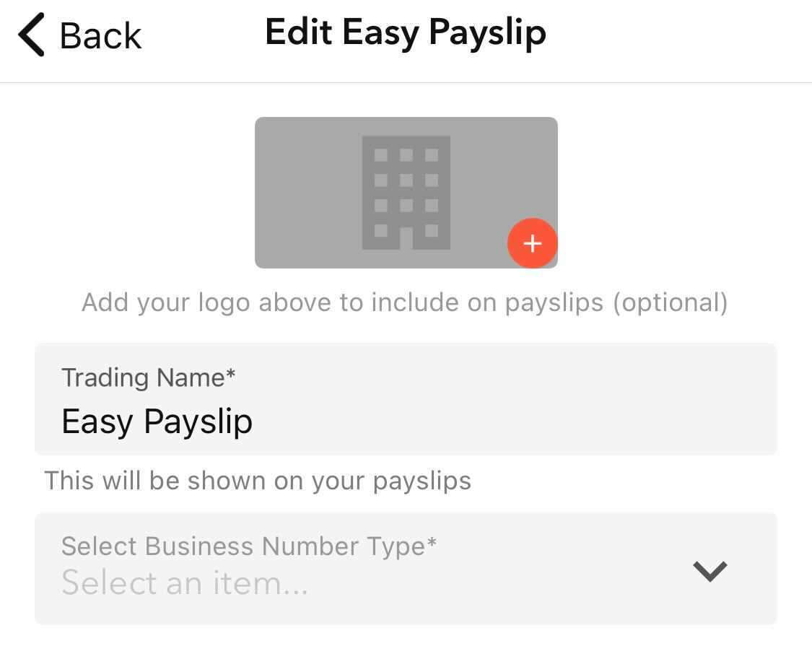Click the "(optional)" word in logo hint
This screenshot has width=812, height=659.
click(670, 302)
